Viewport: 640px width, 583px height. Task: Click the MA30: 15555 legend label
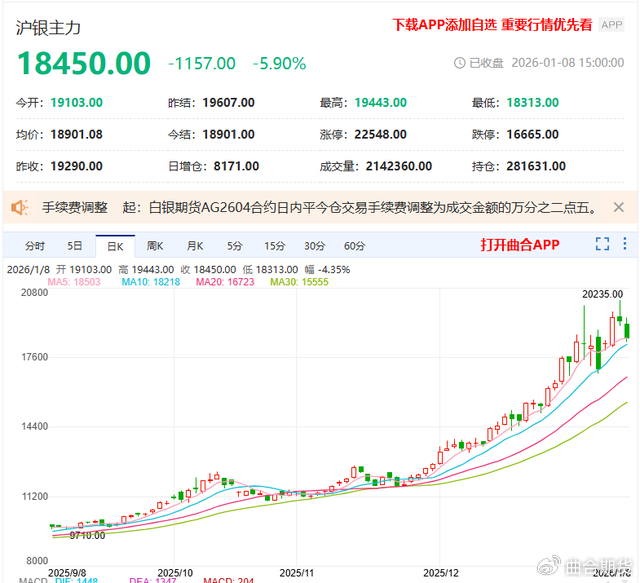(299, 282)
